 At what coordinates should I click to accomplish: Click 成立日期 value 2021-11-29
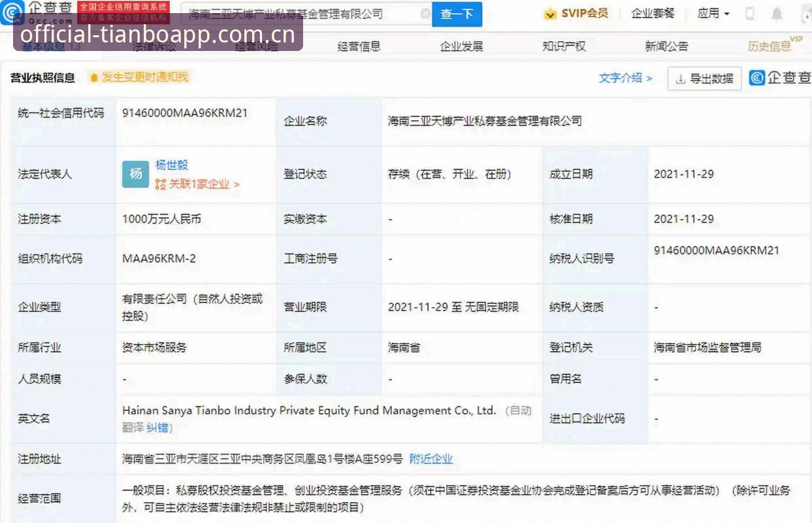click(684, 174)
